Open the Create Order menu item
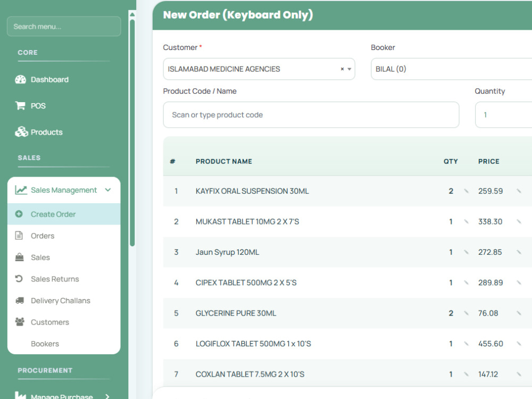Image resolution: width=532 pixels, height=399 pixels. 64,214
